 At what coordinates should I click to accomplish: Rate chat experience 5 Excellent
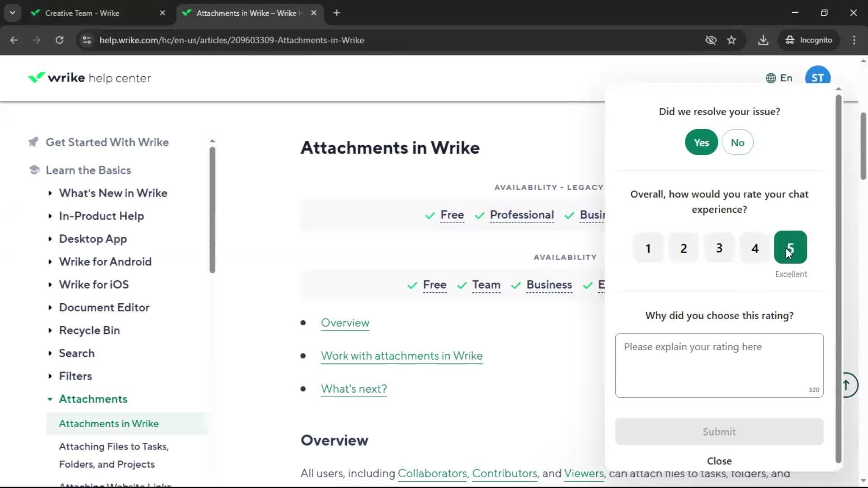[790, 248]
